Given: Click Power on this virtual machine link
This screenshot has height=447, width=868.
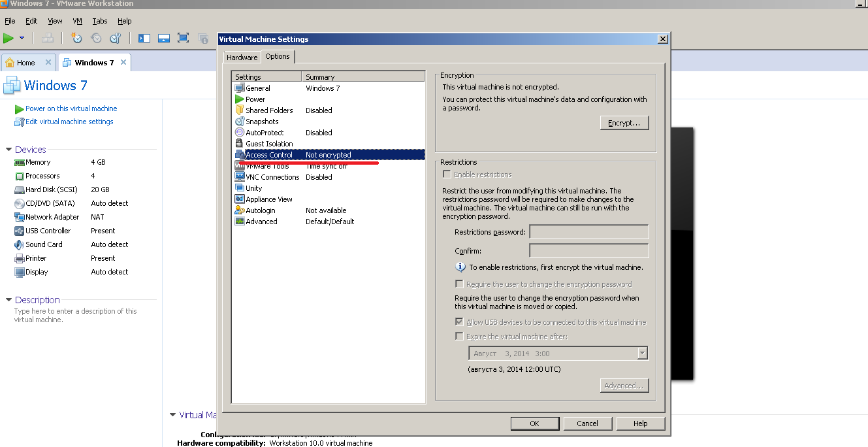Looking at the screenshot, I should (x=71, y=108).
